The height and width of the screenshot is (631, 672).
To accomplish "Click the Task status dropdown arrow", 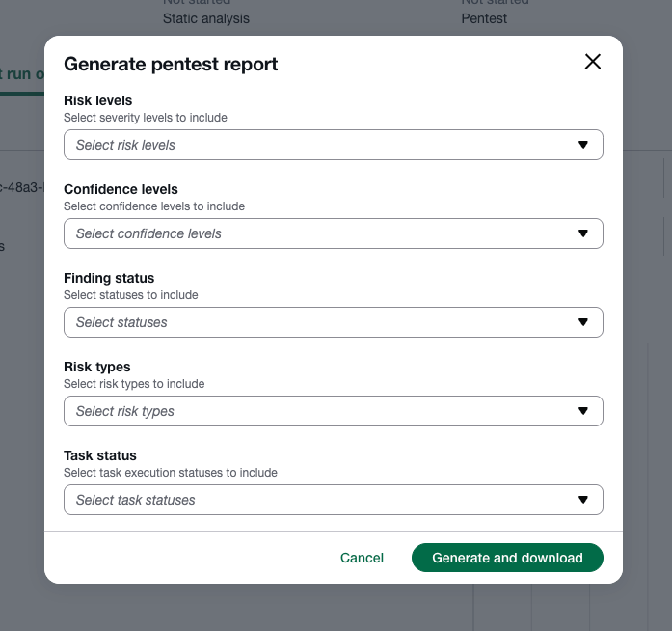I will pos(582,500).
